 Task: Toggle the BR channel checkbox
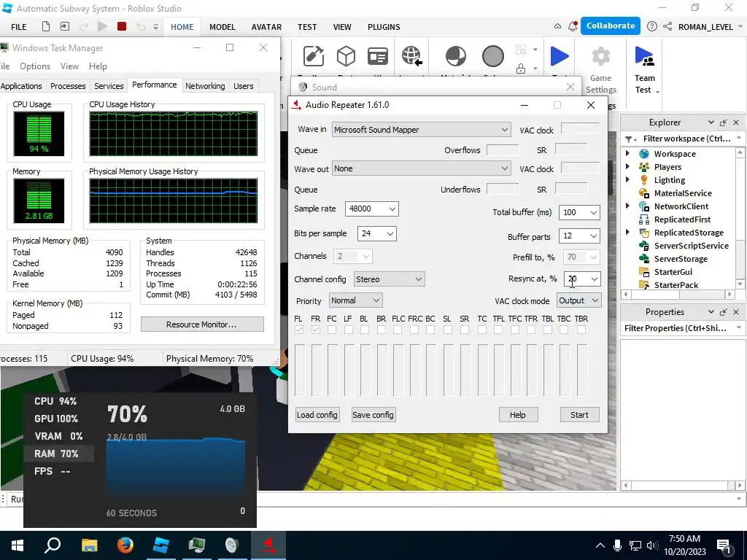tap(381, 330)
